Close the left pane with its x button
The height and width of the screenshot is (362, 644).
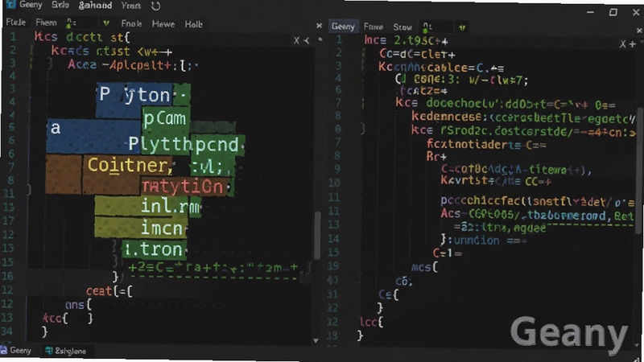(319, 26)
